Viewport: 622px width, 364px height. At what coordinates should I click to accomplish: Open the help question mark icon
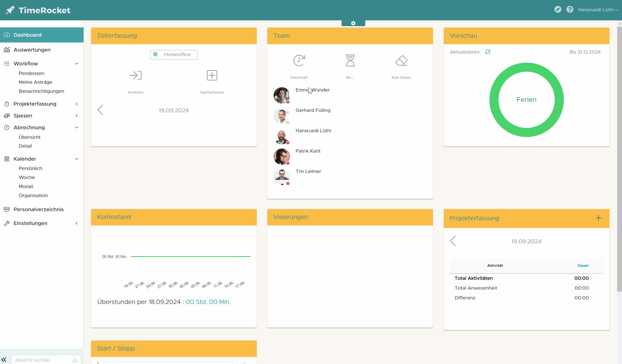(570, 10)
